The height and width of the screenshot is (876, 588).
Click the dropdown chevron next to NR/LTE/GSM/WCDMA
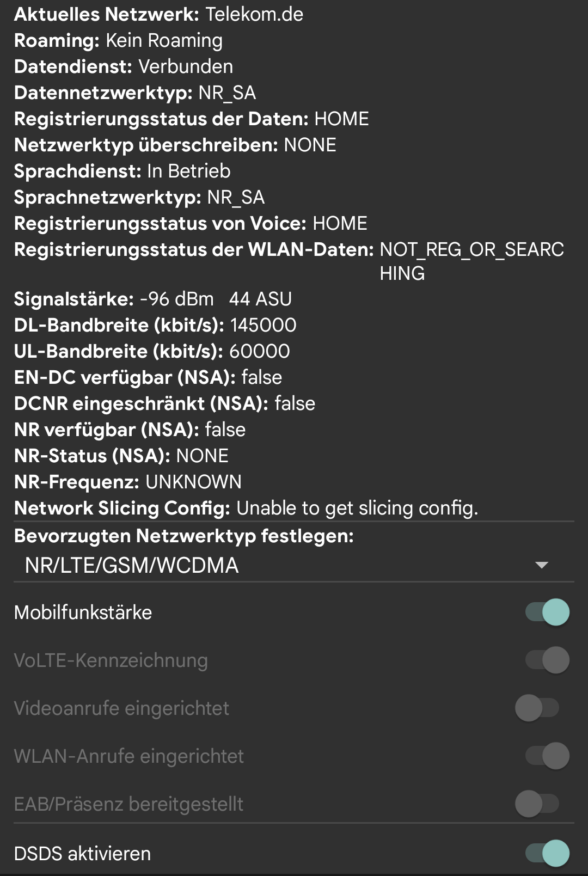tap(541, 566)
